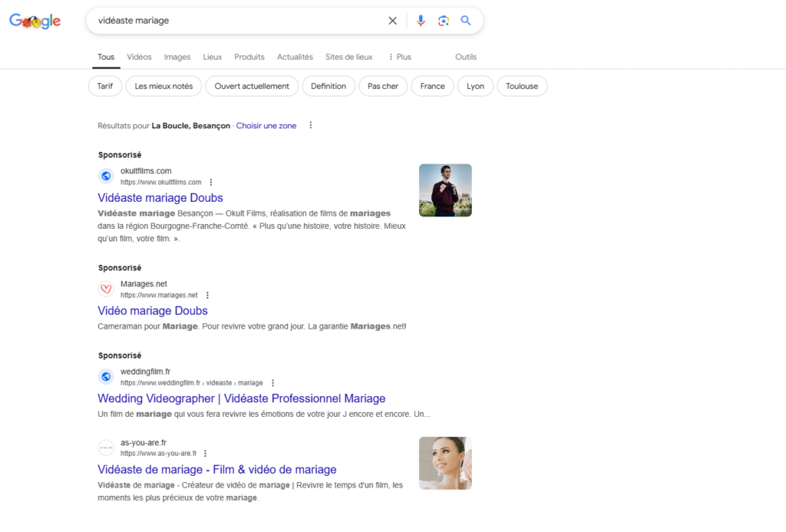The image size is (786, 532).
Task: Open the Outils options
Action: [x=466, y=57]
